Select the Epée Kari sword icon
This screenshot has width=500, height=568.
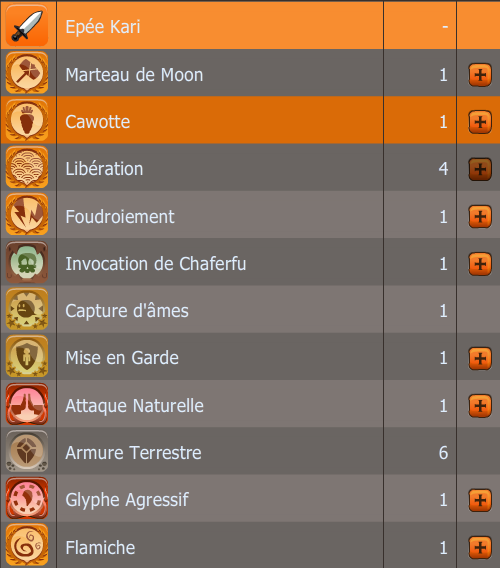point(27,25)
